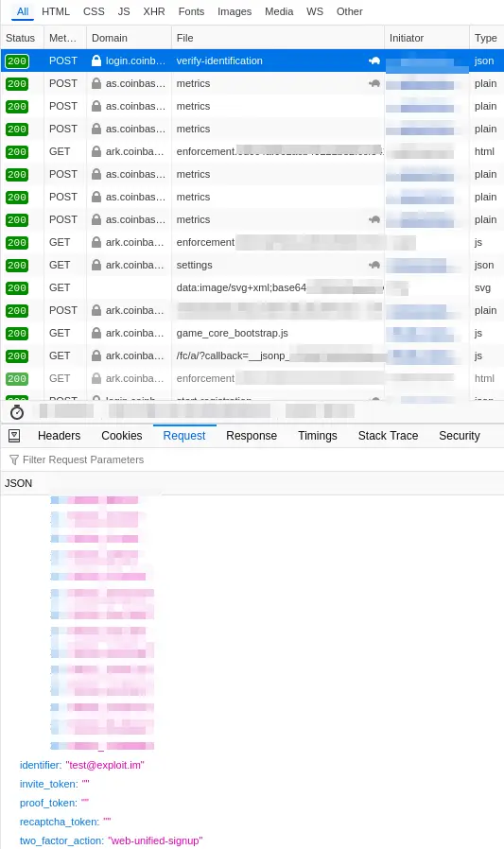The width and height of the screenshot is (504, 849).
Task: Filter requests by WS
Action: tap(315, 11)
